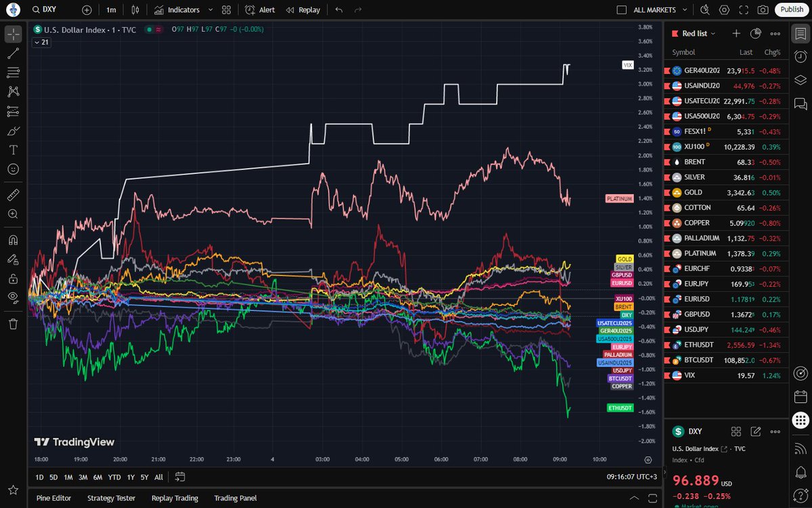Select the crosshair cursor tool
Image resolution: width=812 pixels, height=508 pixels.
tap(14, 34)
